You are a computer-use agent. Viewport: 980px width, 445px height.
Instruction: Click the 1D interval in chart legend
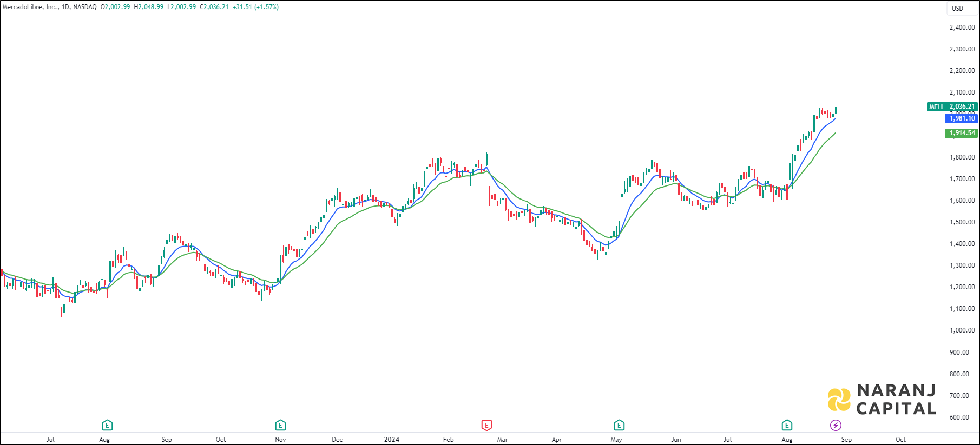tap(66, 7)
